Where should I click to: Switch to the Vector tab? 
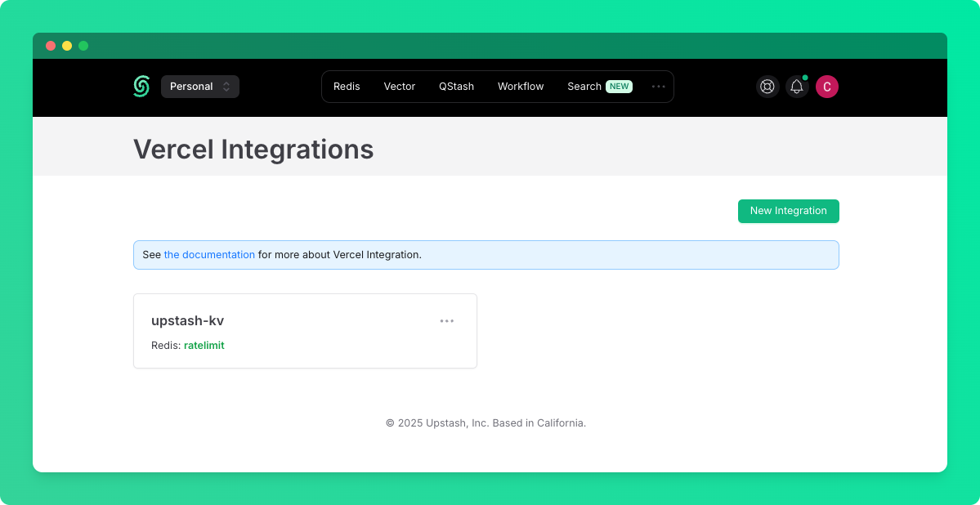coord(400,87)
